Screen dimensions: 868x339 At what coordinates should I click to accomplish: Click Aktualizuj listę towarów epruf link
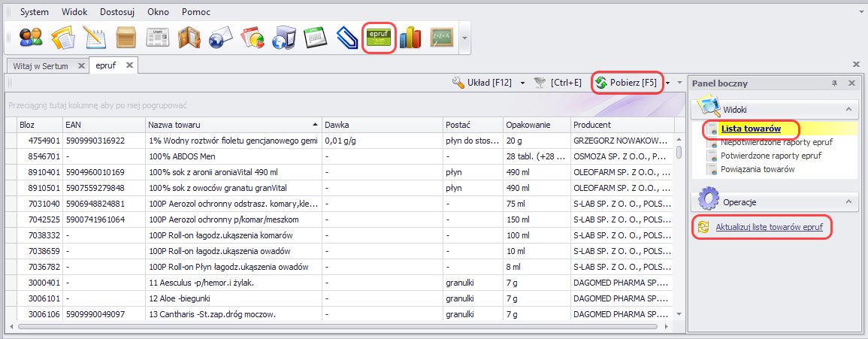(773, 226)
